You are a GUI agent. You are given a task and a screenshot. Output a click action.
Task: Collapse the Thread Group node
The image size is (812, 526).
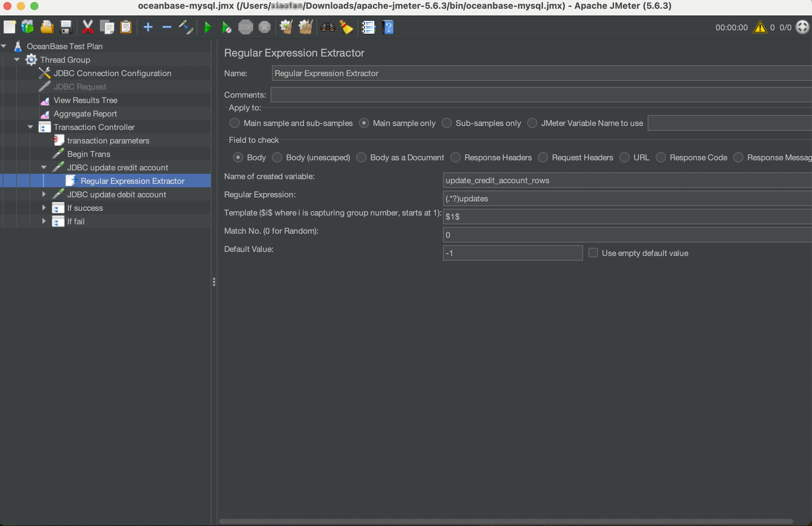[x=17, y=59]
